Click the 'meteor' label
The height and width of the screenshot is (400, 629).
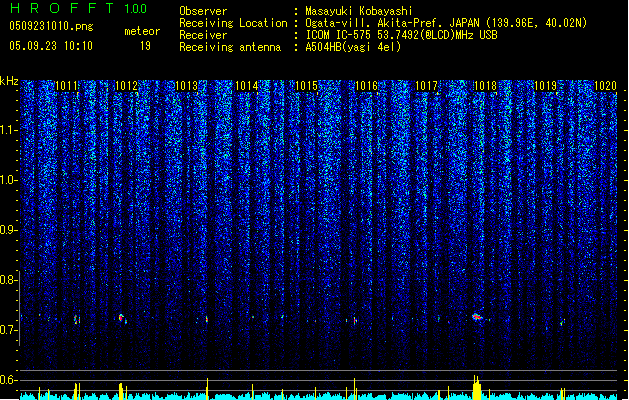142,31
